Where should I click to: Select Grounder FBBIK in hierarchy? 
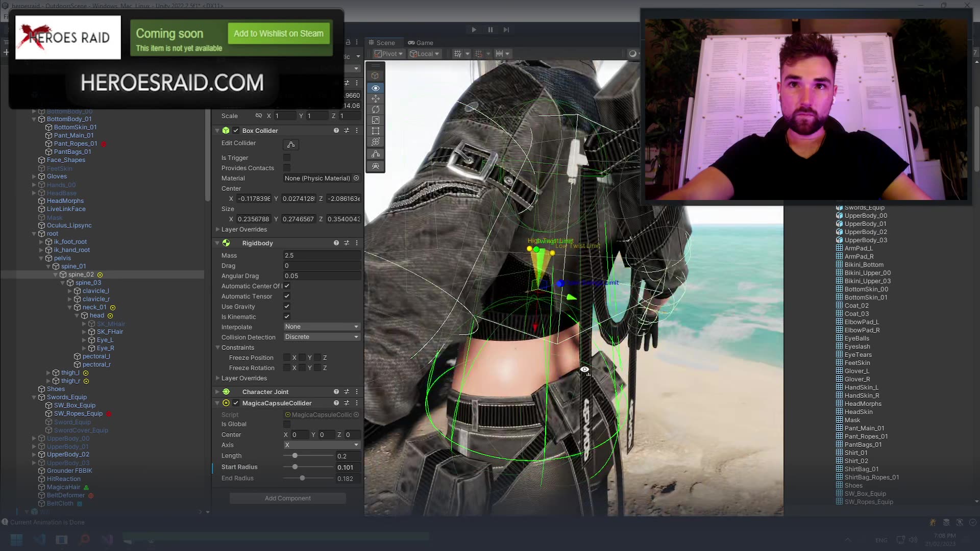(69, 470)
